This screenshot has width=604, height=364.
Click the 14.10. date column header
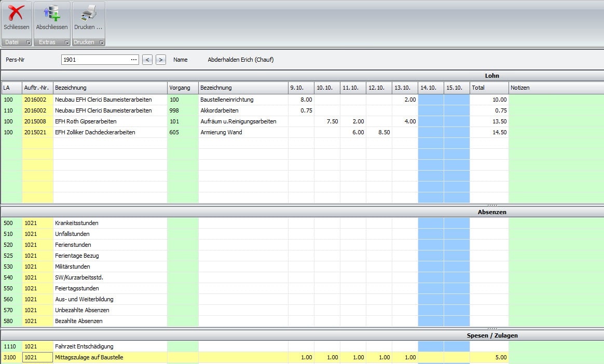coord(431,88)
